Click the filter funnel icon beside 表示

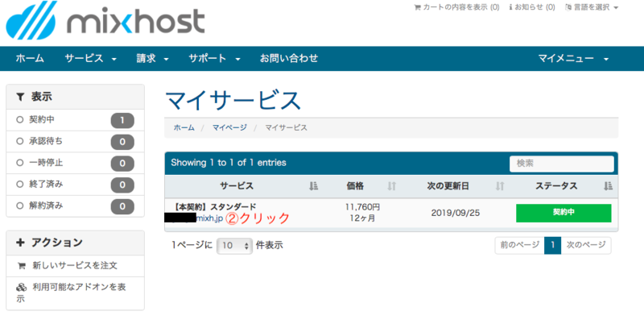click(x=20, y=97)
